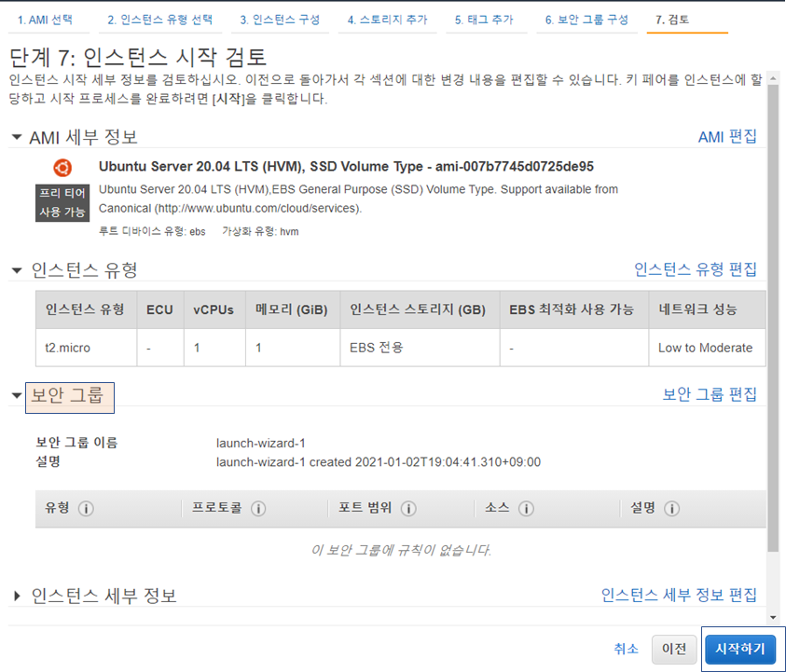Click the 루트 디바이스 유형: ebs text
The image size is (786, 672).
pos(152,231)
